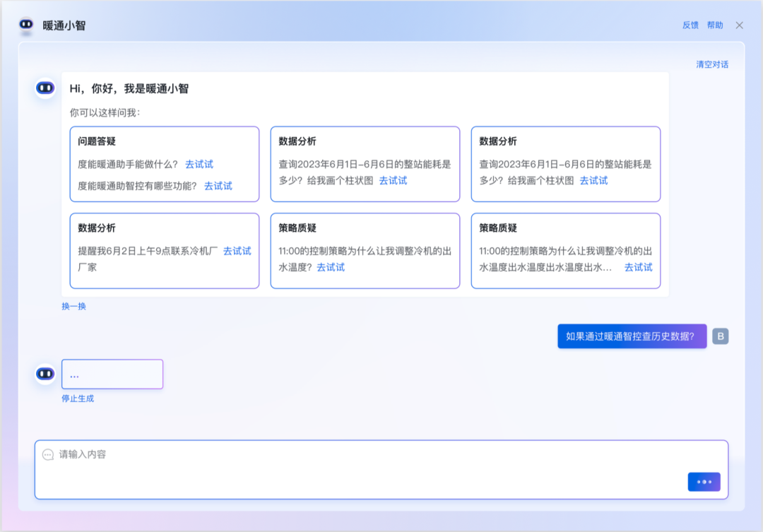763x532 pixels.
Task: Clear the conversation with 清空对话
Action: point(712,64)
